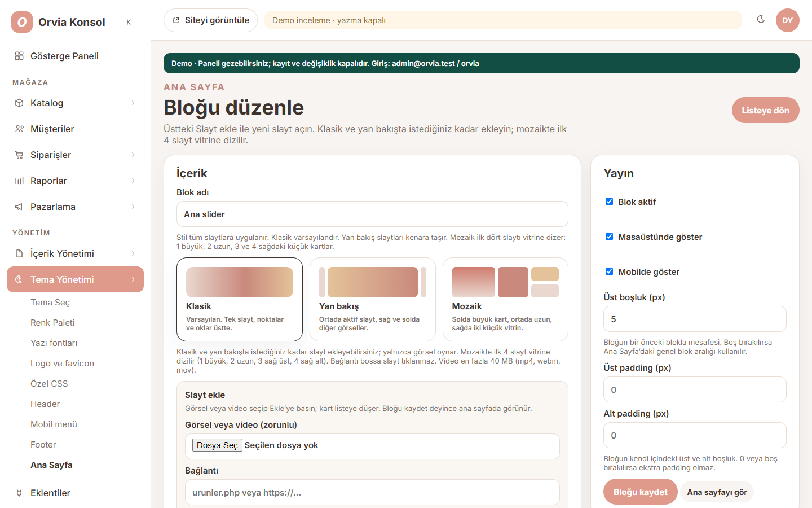Click the Katalog box icon
The image size is (812, 508).
[x=19, y=103]
